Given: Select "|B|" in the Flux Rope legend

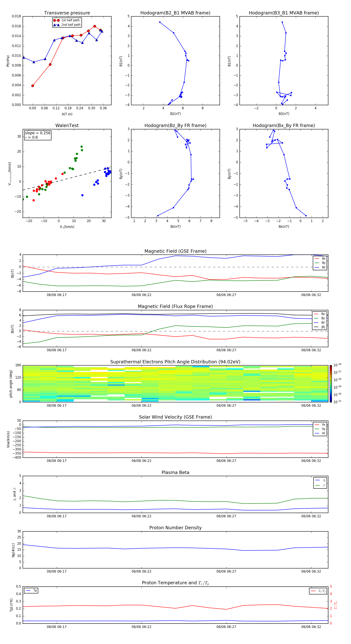Looking at the screenshot, I should coord(320,327).
